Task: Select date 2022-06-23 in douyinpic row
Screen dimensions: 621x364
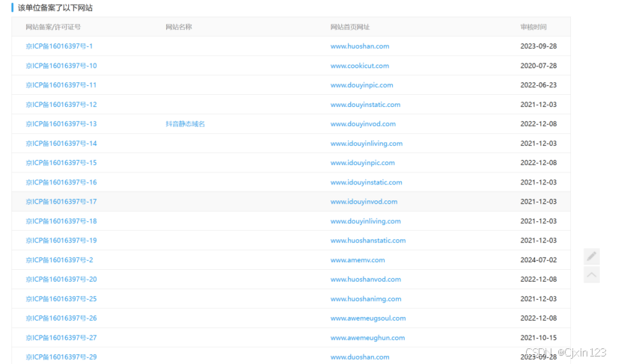Action: tap(539, 85)
